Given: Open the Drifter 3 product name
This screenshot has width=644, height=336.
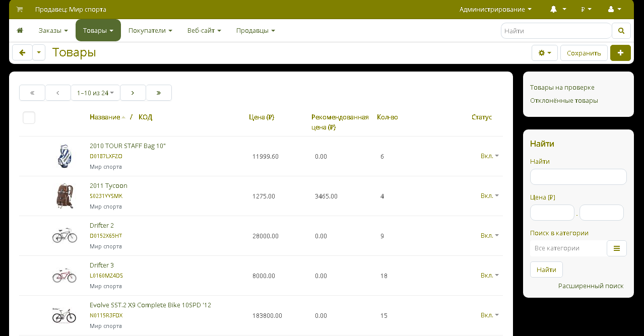Looking at the screenshot, I should point(102,265).
